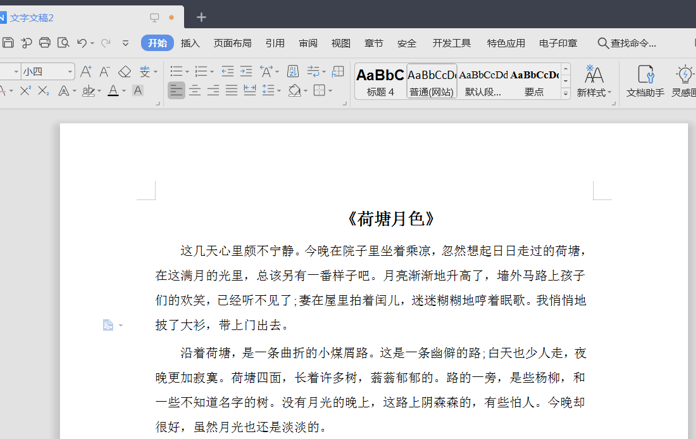Click the Undo arrow icon
This screenshot has height=439, width=696.
[x=82, y=43]
